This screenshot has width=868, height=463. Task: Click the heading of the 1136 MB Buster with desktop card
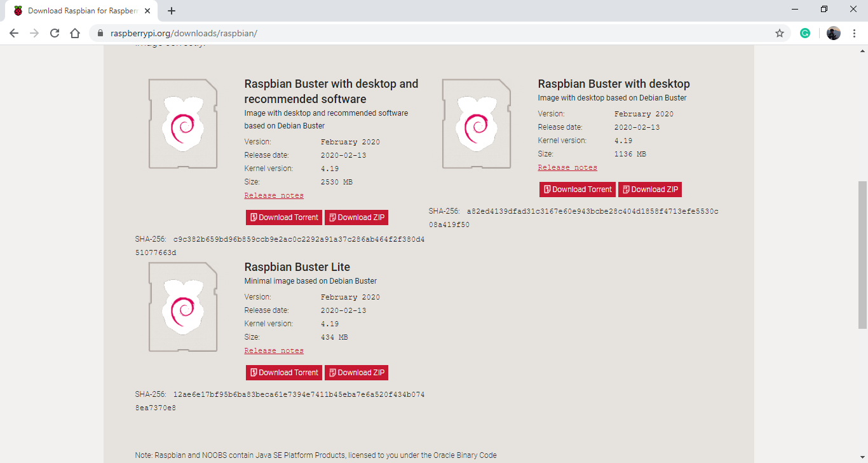click(614, 84)
